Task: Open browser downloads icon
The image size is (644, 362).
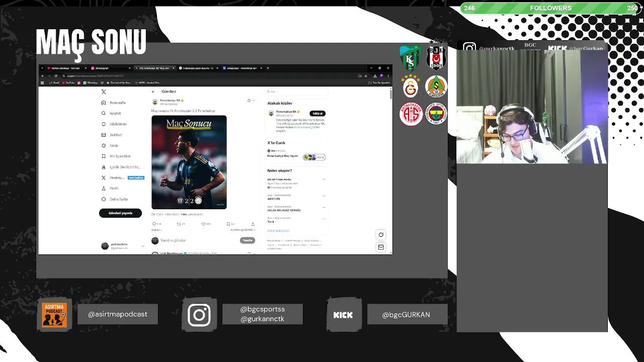Action: click(375, 76)
